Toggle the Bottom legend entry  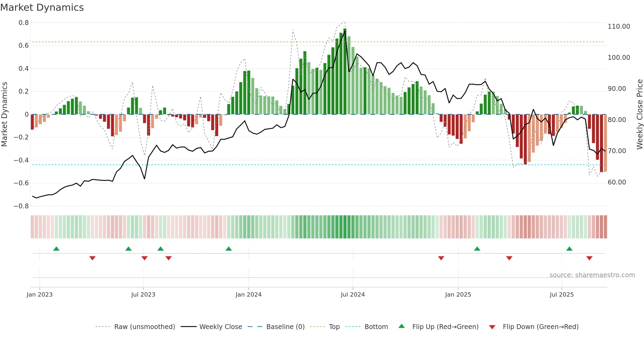point(367,327)
